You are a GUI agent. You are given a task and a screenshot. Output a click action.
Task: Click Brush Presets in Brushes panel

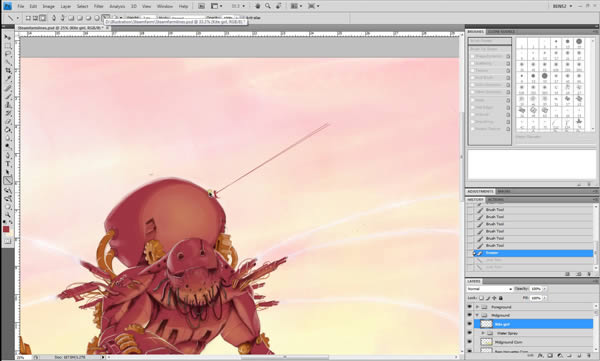[x=489, y=41]
